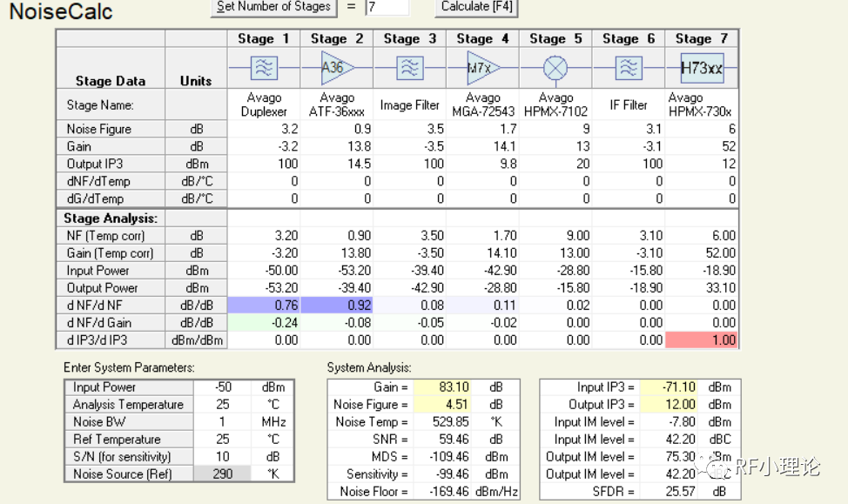Click the system Gain result 83.10
The image size is (848, 504).
[x=441, y=387]
